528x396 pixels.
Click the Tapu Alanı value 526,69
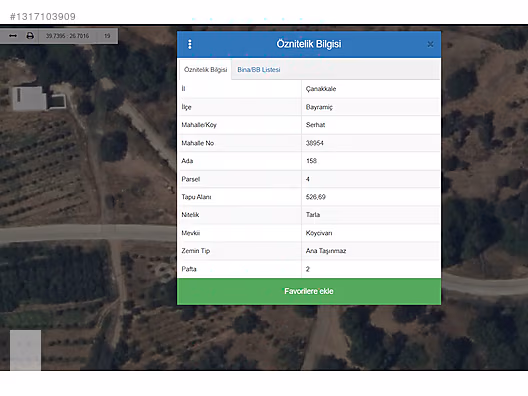tap(316, 197)
